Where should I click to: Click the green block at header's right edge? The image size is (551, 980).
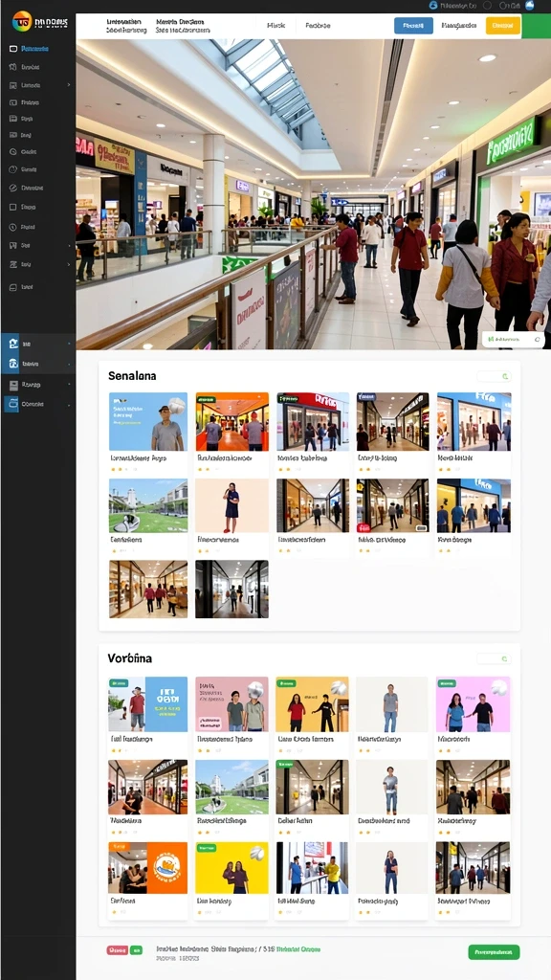pyautogui.click(x=536, y=26)
